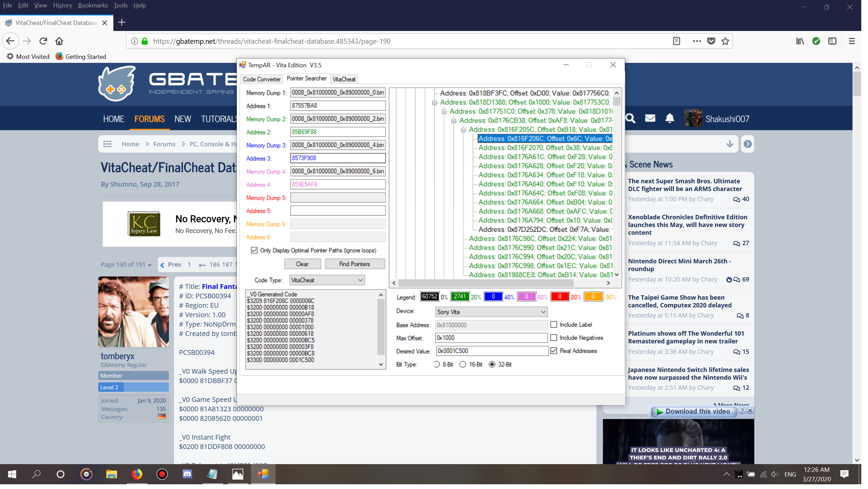Collapse tree node Address 0x817751C0

(444, 112)
